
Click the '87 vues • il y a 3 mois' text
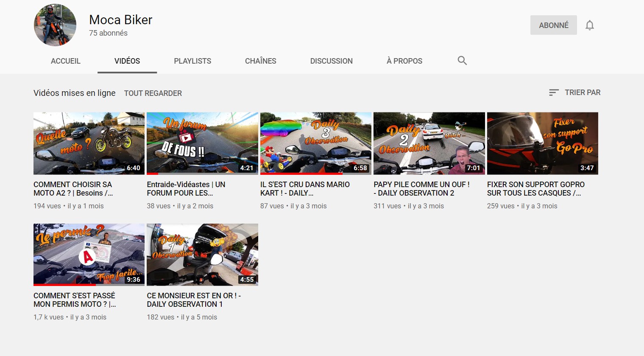point(293,206)
